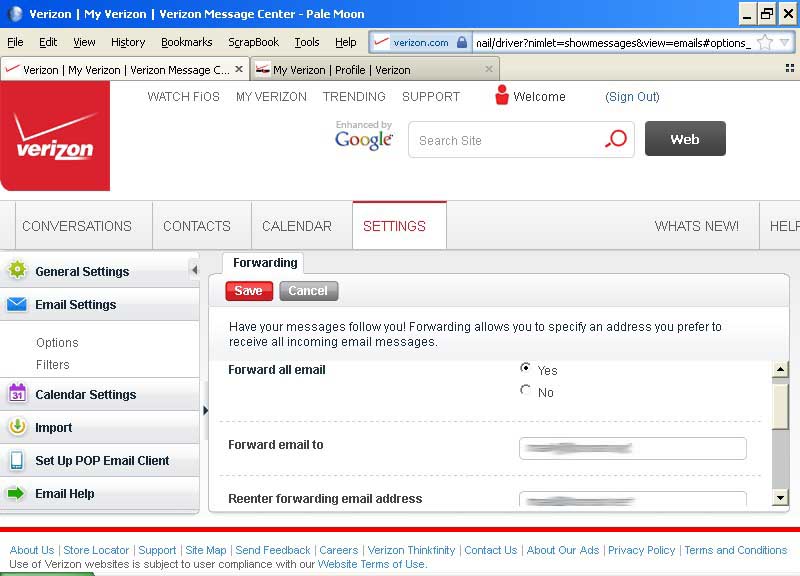800x576 pixels.
Task: Close the Verizon Message Center tab
Action: coord(239,69)
